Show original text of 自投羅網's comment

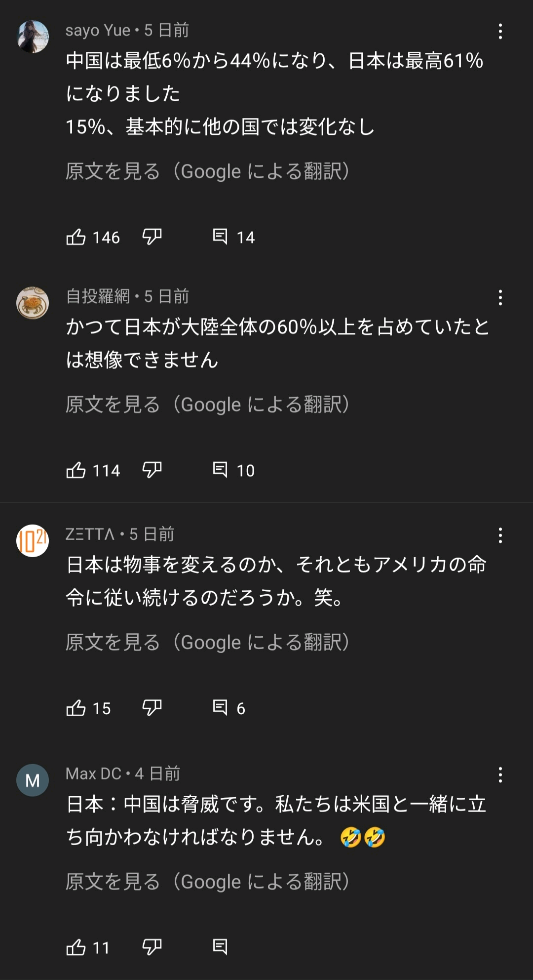point(208,405)
